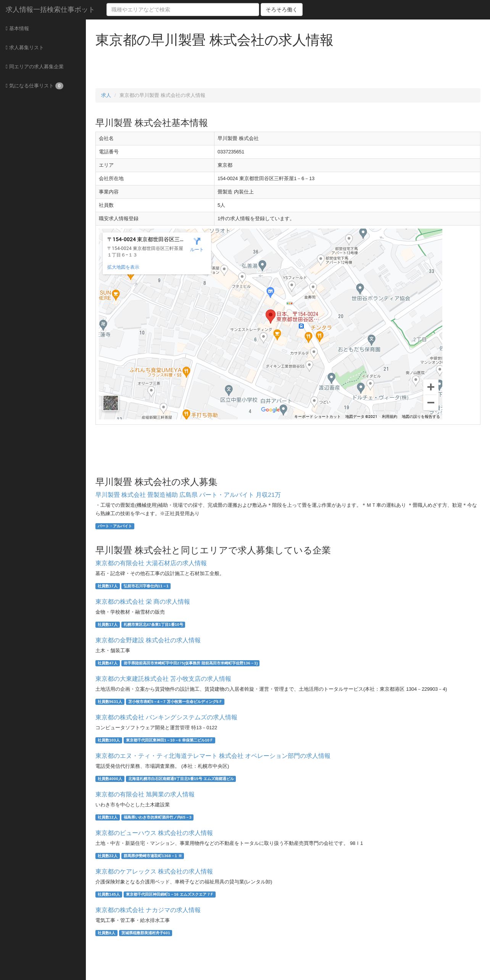Click the 茨城県稲敷郡美浦村舟子601 address tag
The width and height of the screenshot is (490, 980).
[x=145, y=933]
